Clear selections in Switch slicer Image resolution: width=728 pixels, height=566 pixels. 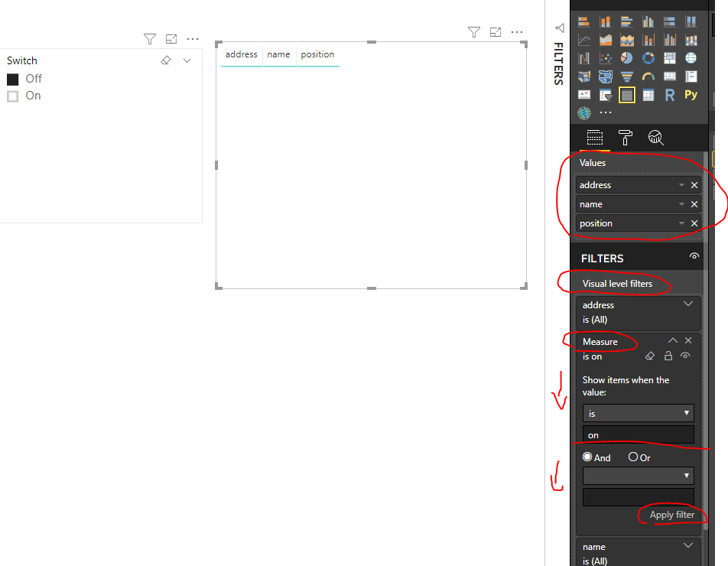tap(166, 60)
